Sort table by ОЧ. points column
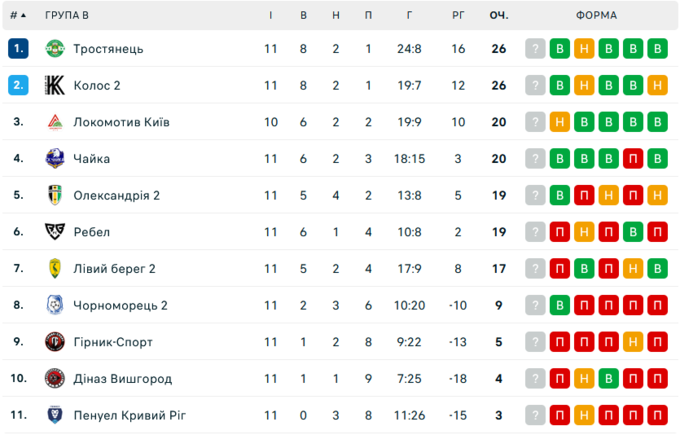680x435 pixels. 498,15
